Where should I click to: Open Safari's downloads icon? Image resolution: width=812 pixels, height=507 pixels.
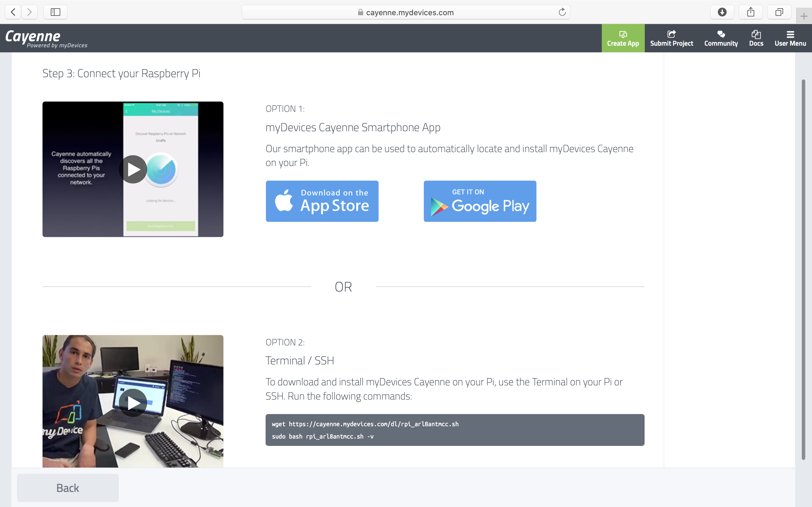tap(722, 12)
